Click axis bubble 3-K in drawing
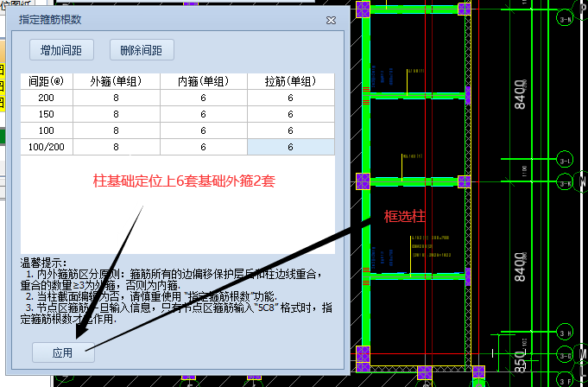 [565, 183]
